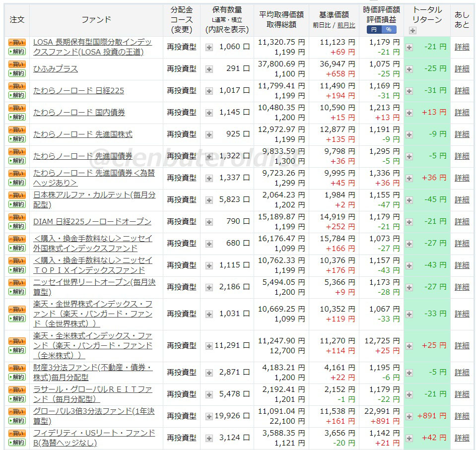Expand holdings breakdown for 5,823口 row

(209, 200)
